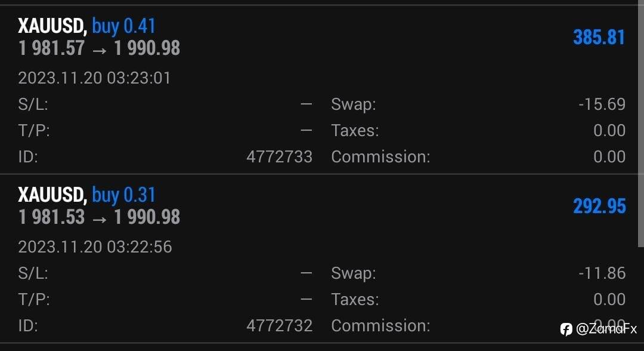Viewport: 644px width, 351px height.
Task: Tap the trade ID 4772733
Action: 279,156
